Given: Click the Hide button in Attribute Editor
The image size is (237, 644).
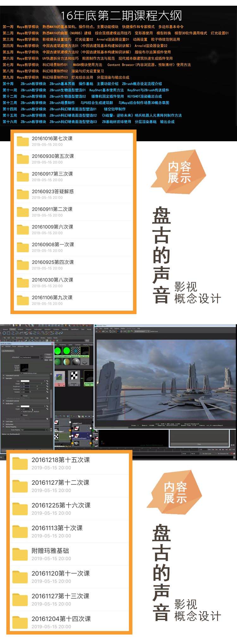Looking at the screenshot, I should (51, 360).
